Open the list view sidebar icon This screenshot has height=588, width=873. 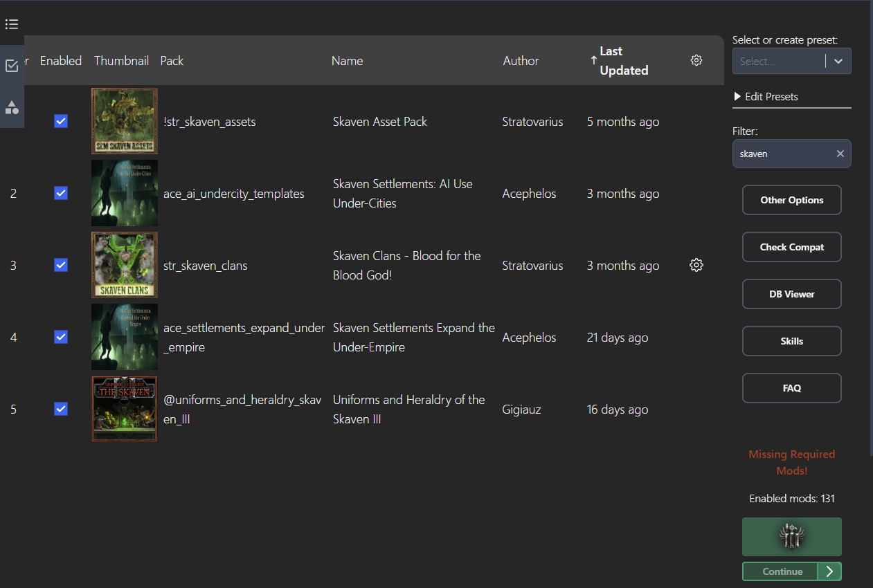tap(12, 25)
